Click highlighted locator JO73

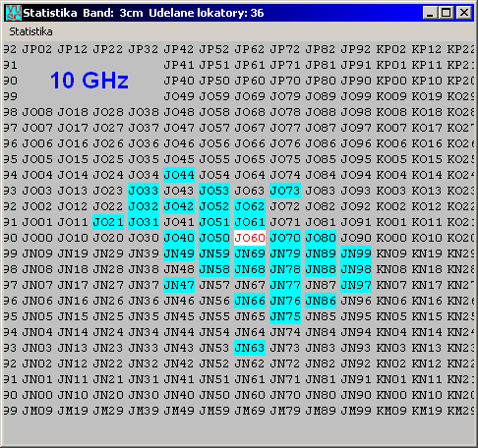pos(285,191)
